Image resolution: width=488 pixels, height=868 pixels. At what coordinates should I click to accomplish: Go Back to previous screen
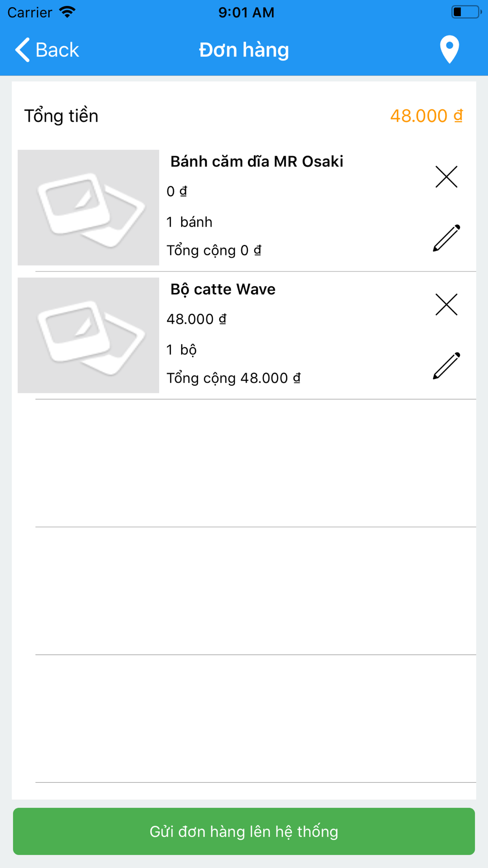[47, 50]
